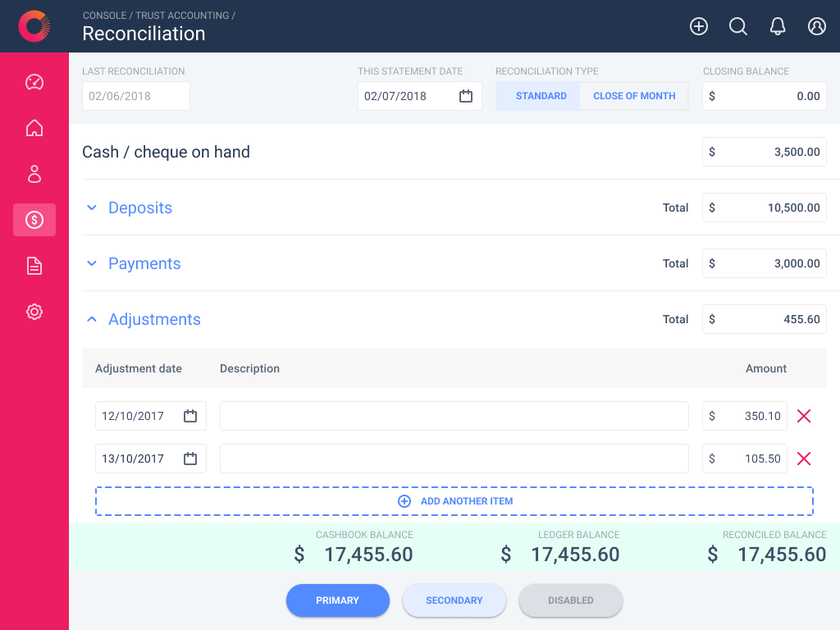Expand the Payments section chevron
The height and width of the screenshot is (630, 840).
click(x=92, y=263)
